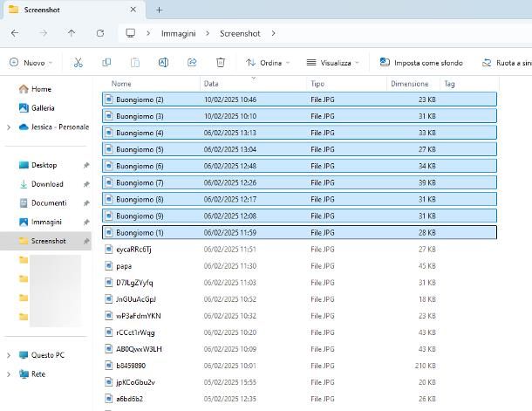Click the PC monitor icon in address bar
532x411 pixels.
point(130,33)
